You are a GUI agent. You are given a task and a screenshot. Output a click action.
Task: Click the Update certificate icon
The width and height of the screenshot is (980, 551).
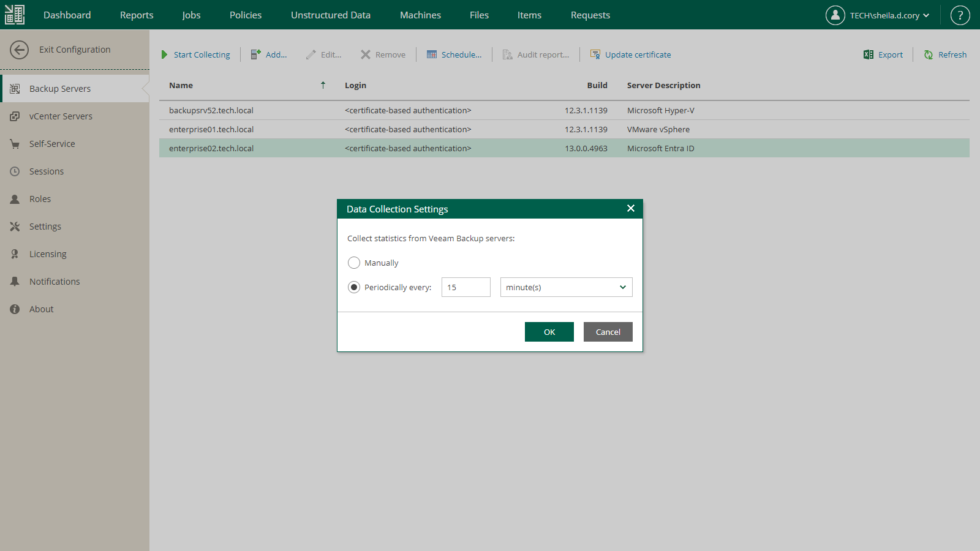click(x=595, y=54)
